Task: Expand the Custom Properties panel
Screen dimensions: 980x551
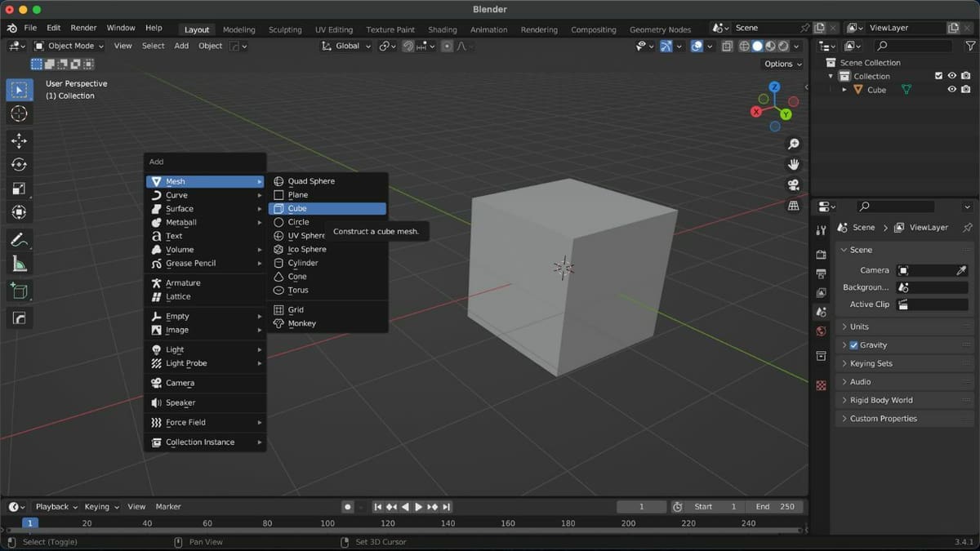Action: tap(906, 419)
